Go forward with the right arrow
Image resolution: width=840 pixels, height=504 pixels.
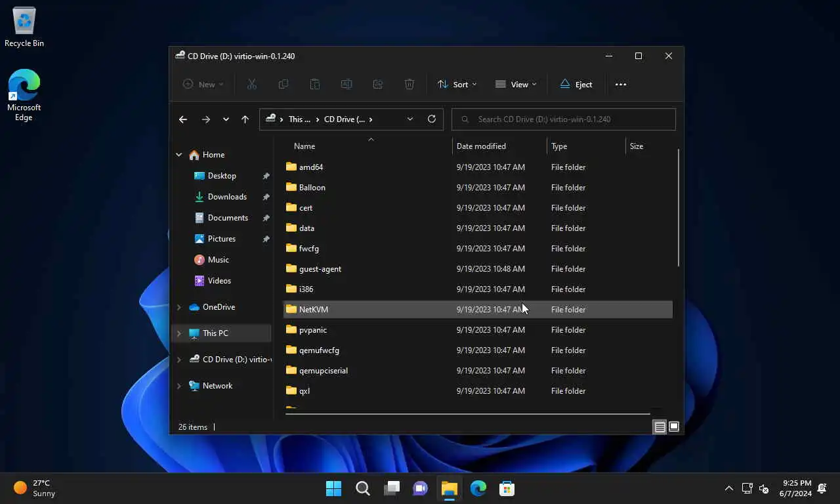click(x=206, y=119)
